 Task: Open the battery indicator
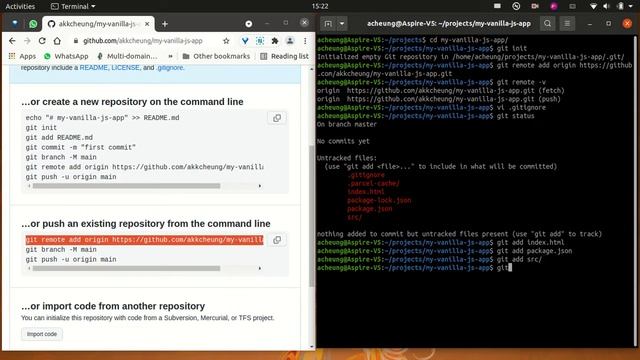tap(621, 6)
